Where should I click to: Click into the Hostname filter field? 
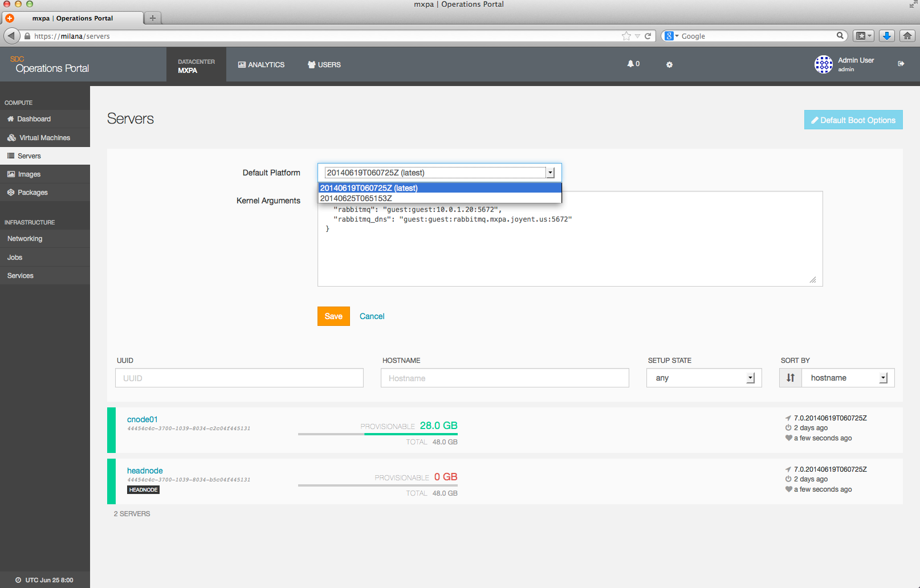click(x=505, y=378)
